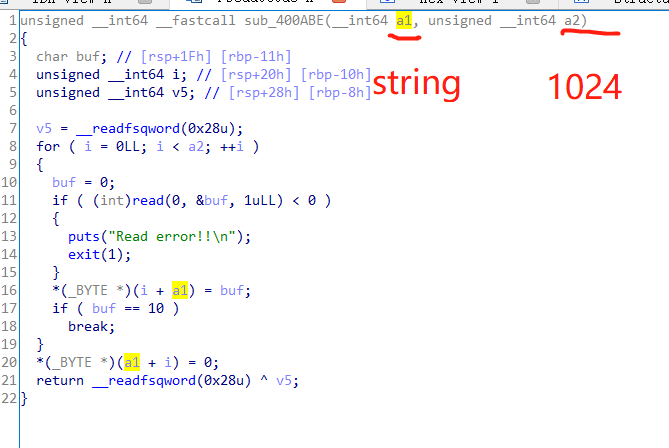Click highlighted a1 on line 16

point(180,291)
